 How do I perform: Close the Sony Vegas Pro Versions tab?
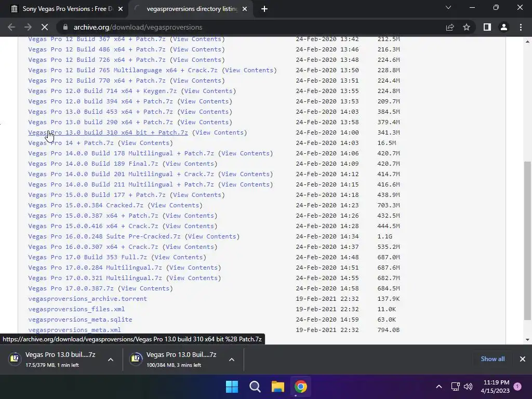[121, 9]
